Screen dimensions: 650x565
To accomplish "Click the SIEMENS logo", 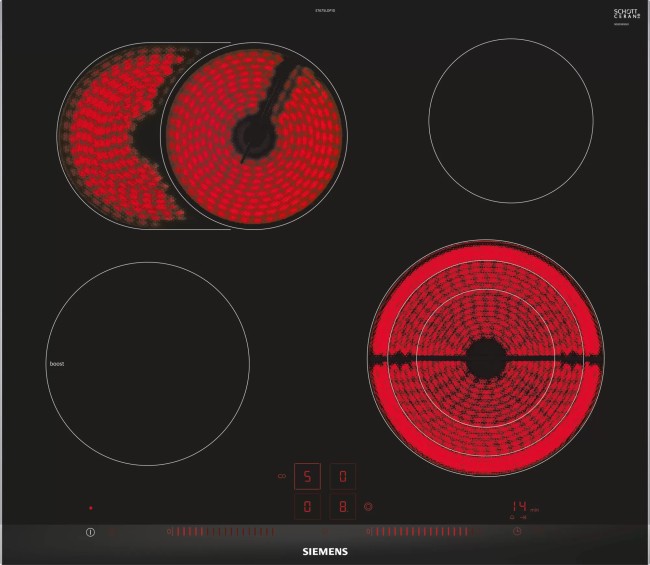I will (x=324, y=551).
